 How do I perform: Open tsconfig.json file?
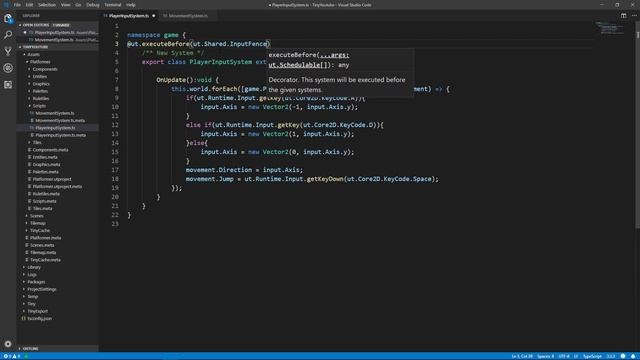39,319
